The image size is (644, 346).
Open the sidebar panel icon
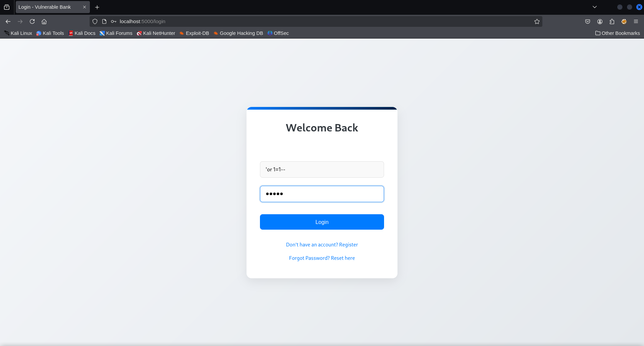7,7
